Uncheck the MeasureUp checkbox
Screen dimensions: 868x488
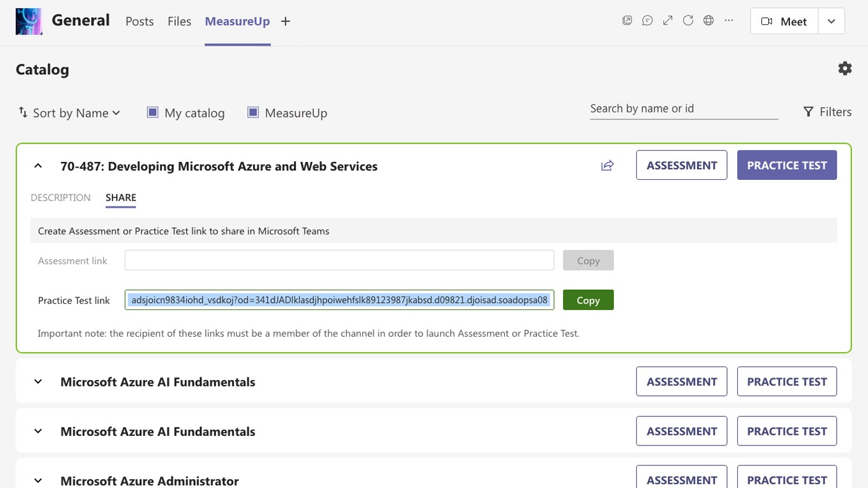point(253,112)
